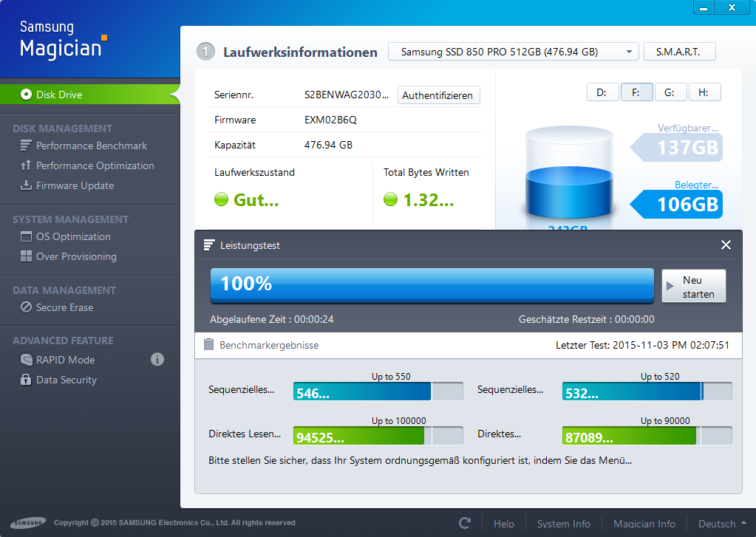
Task: Click the Secure Erase prohibition icon
Action: [26, 307]
